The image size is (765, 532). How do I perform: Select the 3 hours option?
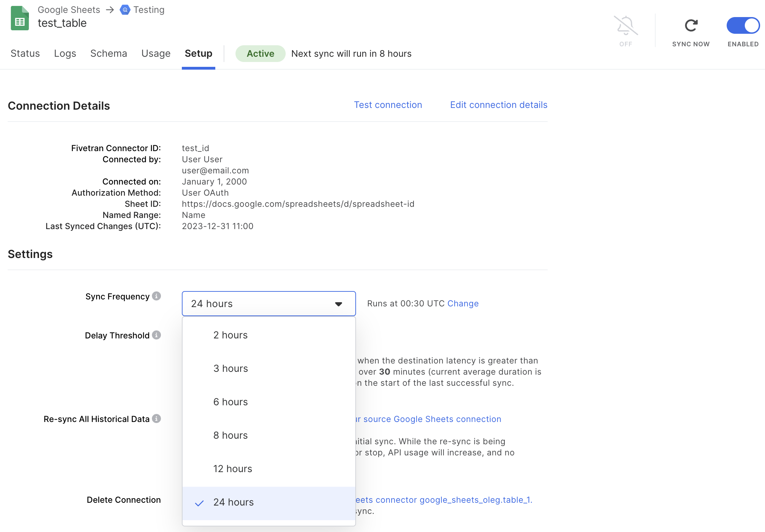coord(269,368)
